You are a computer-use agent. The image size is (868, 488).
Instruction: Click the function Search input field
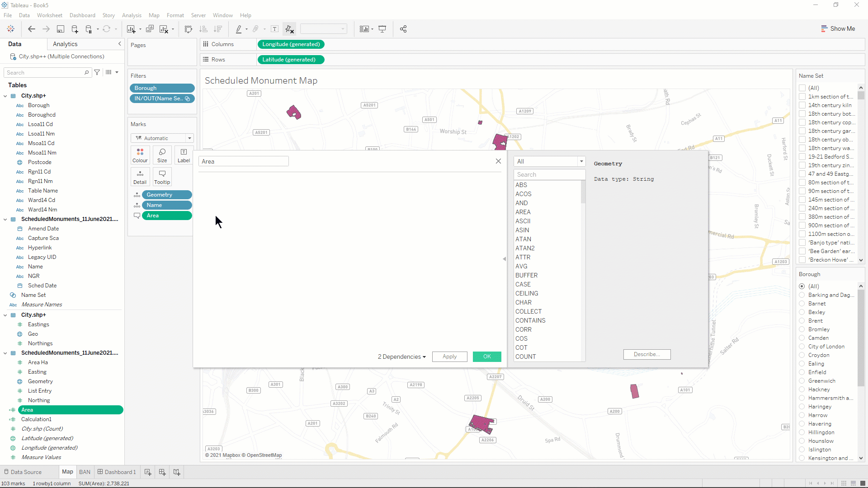coord(549,174)
